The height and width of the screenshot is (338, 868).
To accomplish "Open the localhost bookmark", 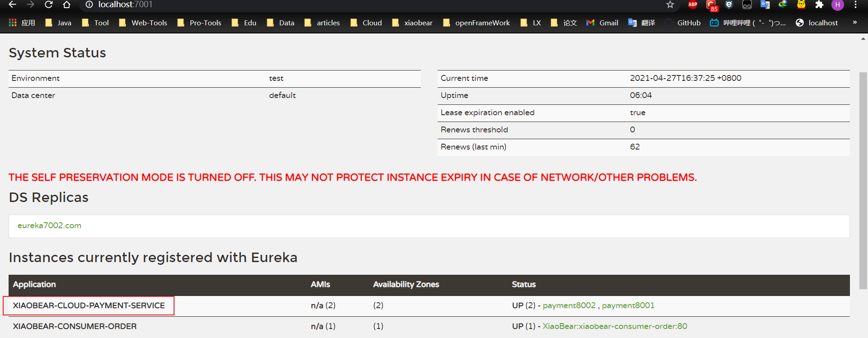I will tap(817, 23).
